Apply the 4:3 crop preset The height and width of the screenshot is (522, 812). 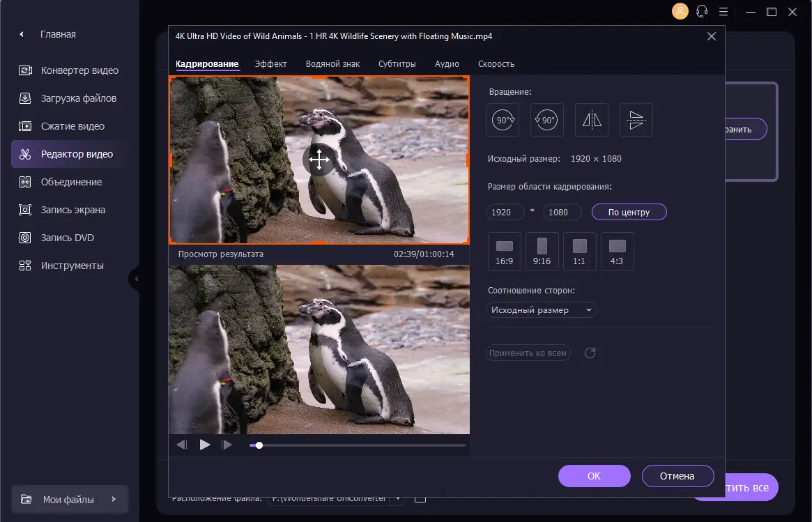click(x=617, y=251)
